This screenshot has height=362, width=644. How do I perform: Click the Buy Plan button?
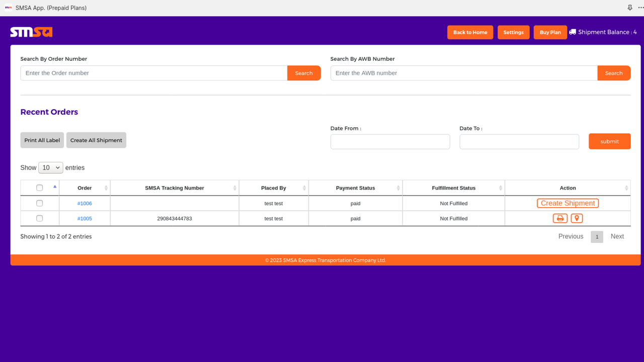coord(550,32)
